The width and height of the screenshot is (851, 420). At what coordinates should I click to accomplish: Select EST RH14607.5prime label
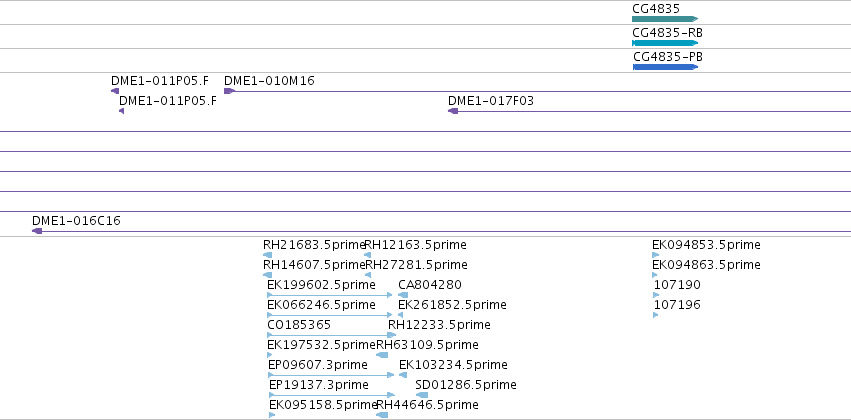click(314, 265)
